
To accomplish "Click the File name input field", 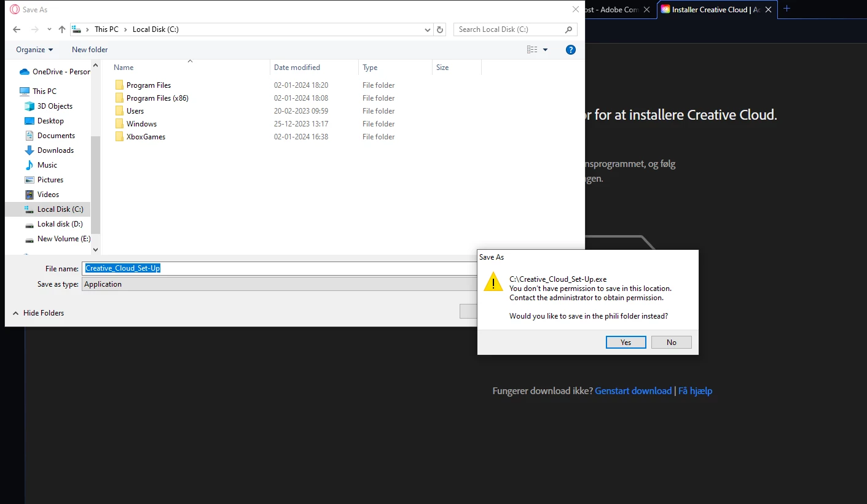I will (x=280, y=268).
